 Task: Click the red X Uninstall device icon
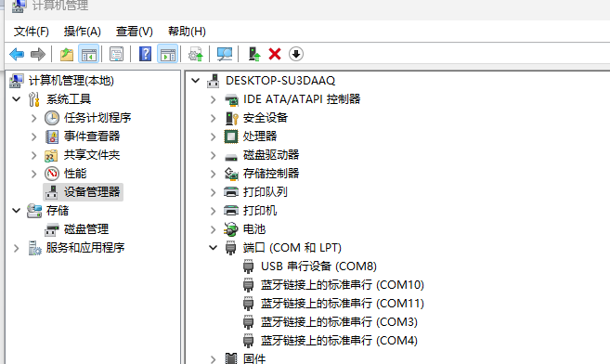coord(275,54)
